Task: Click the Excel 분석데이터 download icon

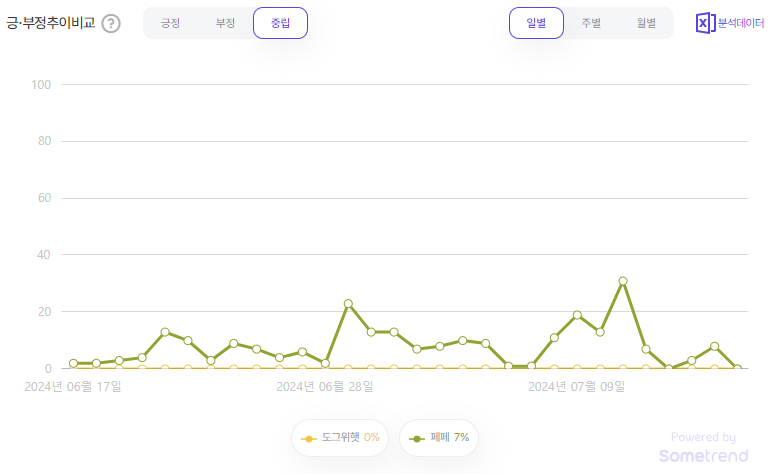Action: [x=705, y=23]
